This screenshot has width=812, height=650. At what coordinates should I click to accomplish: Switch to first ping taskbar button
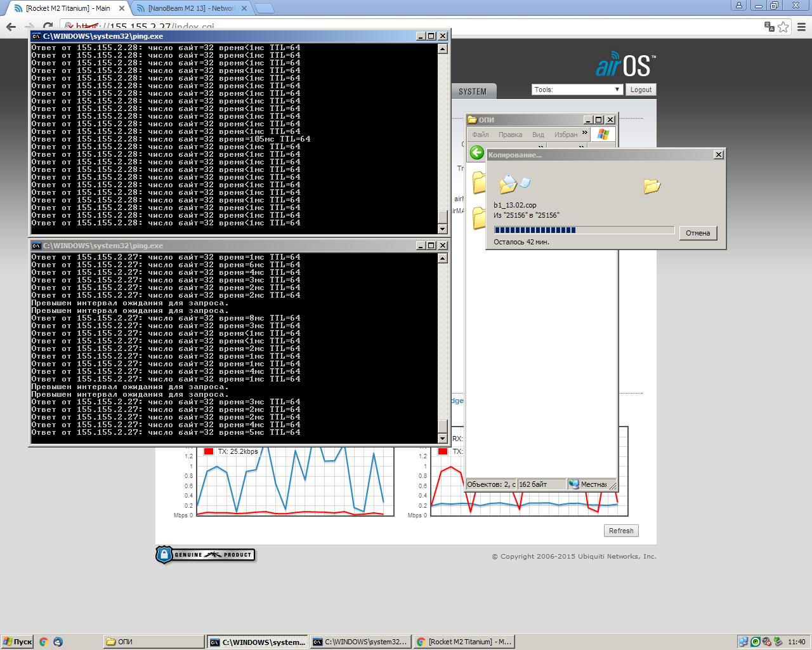point(257,642)
